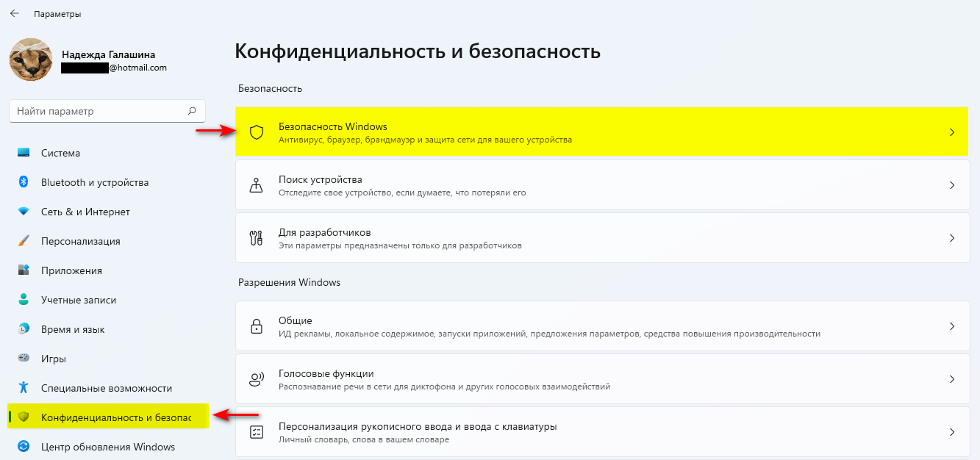Click the Безопасность section label
The height and width of the screenshot is (460, 980).
271,88
